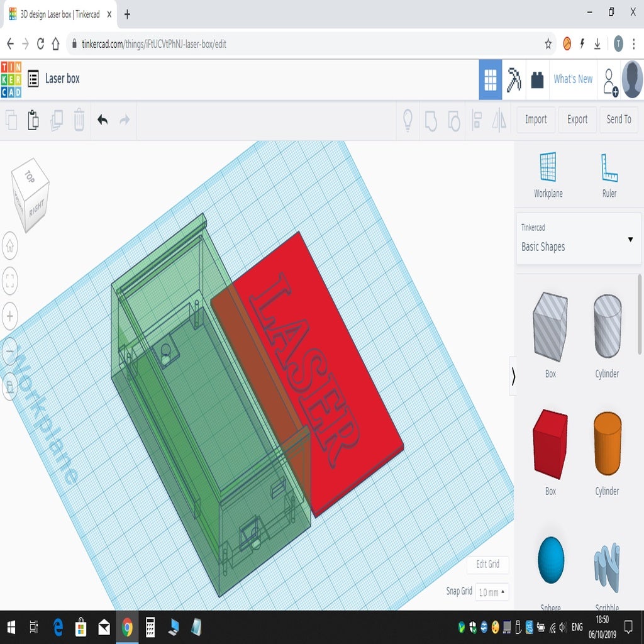The image size is (644, 644).
Task: Click the Zoom in plus button
Action: [10, 316]
